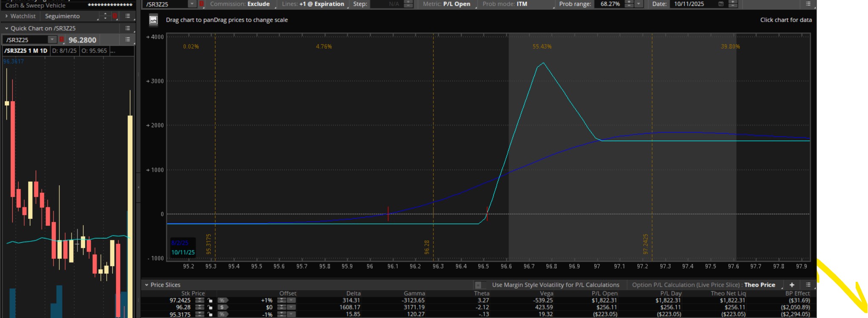Open the Quick Chart symbol dropdown arrow
This screenshot has height=318, width=868.
[52, 40]
